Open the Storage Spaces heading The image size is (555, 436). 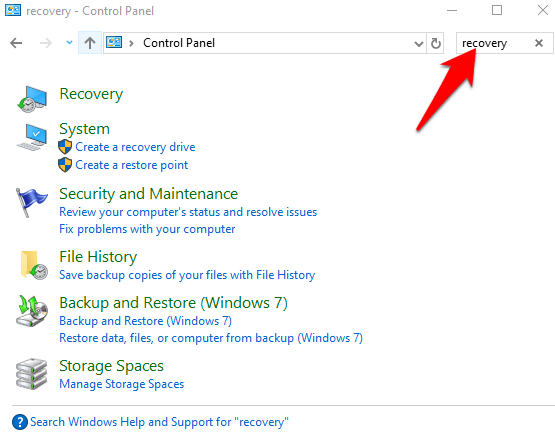pyautogui.click(x=111, y=366)
